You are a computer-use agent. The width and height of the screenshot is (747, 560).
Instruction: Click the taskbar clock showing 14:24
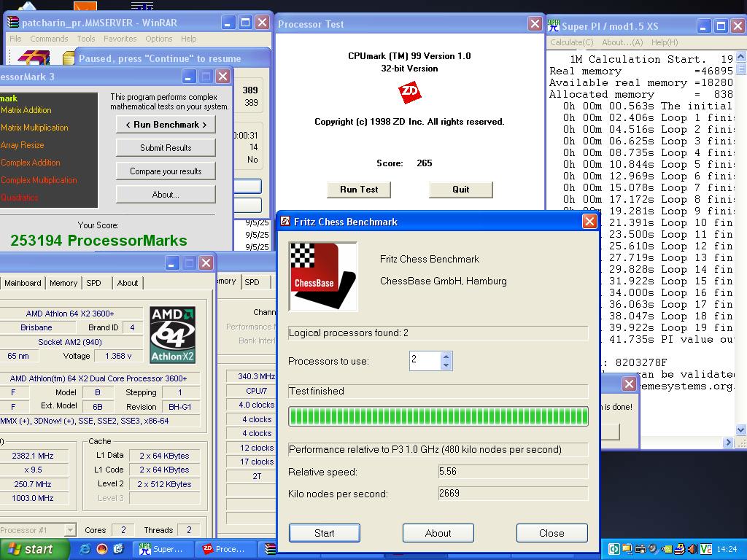tap(727, 549)
